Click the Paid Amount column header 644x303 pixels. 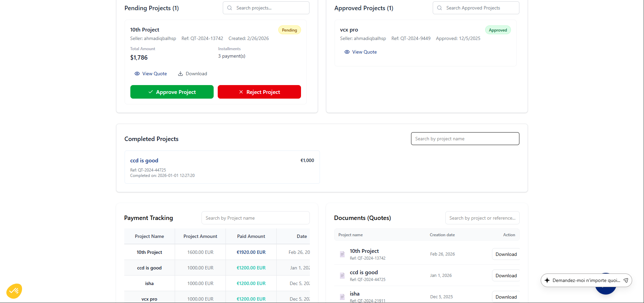click(x=251, y=236)
